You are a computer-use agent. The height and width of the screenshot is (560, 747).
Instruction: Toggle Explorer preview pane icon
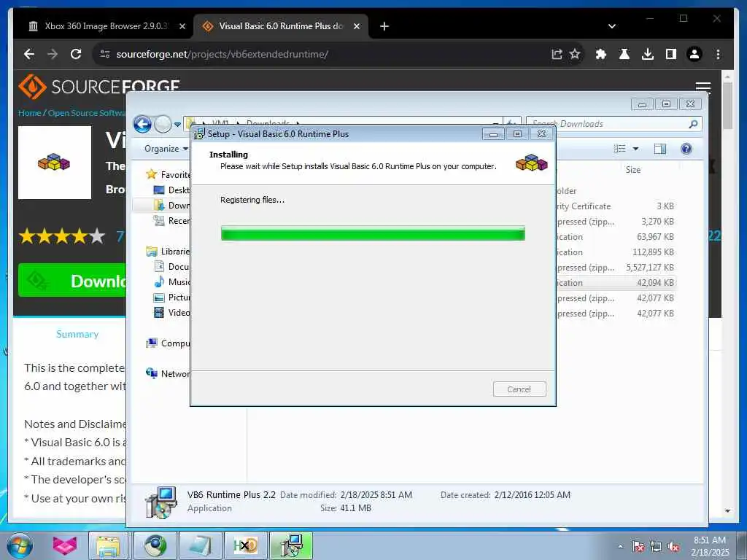(659, 149)
